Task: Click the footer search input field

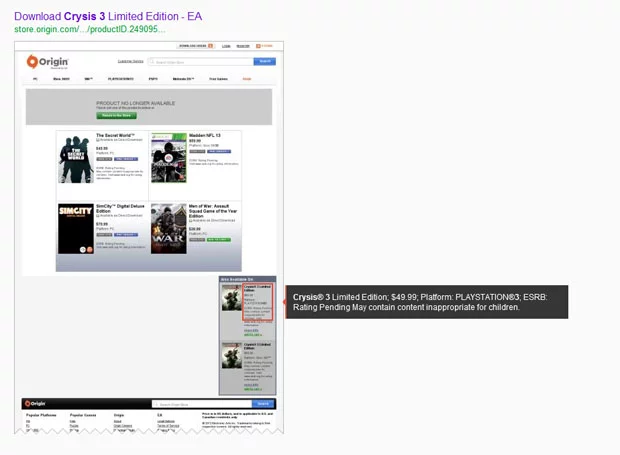Action: 202,404
